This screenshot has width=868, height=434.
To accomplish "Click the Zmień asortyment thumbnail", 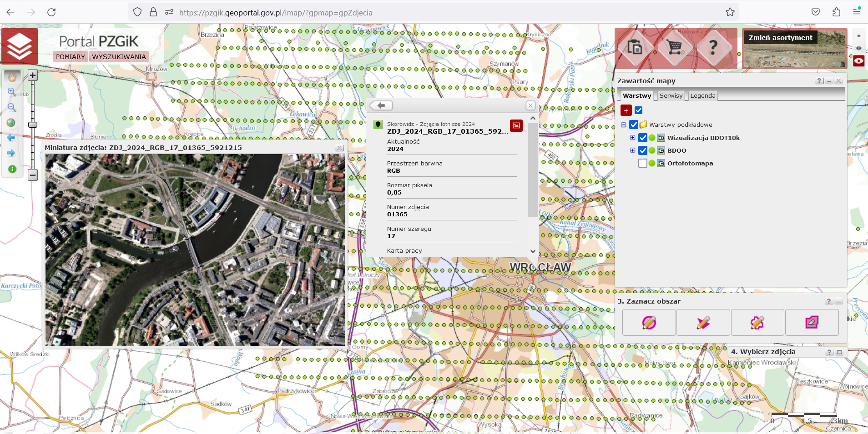I will click(x=795, y=49).
